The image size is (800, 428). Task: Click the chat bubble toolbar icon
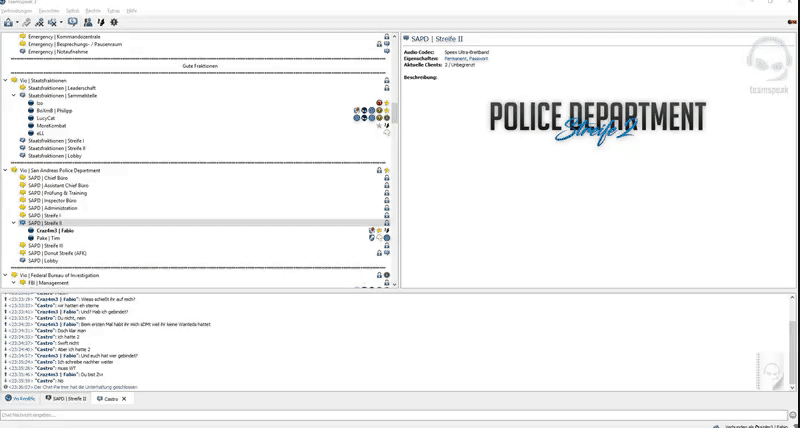(x=72, y=22)
